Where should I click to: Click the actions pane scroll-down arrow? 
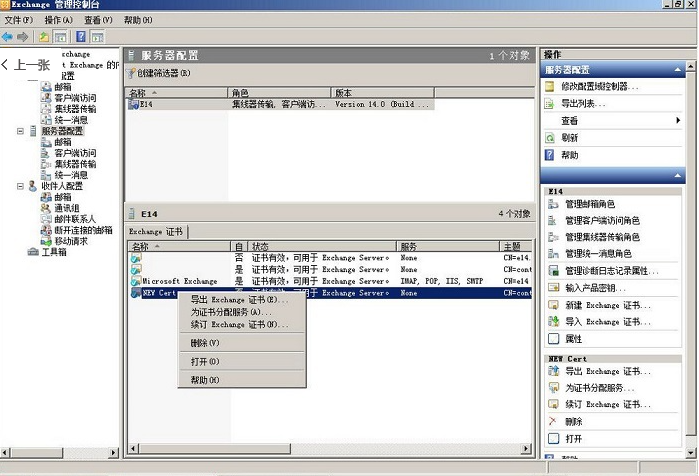pos(691,453)
